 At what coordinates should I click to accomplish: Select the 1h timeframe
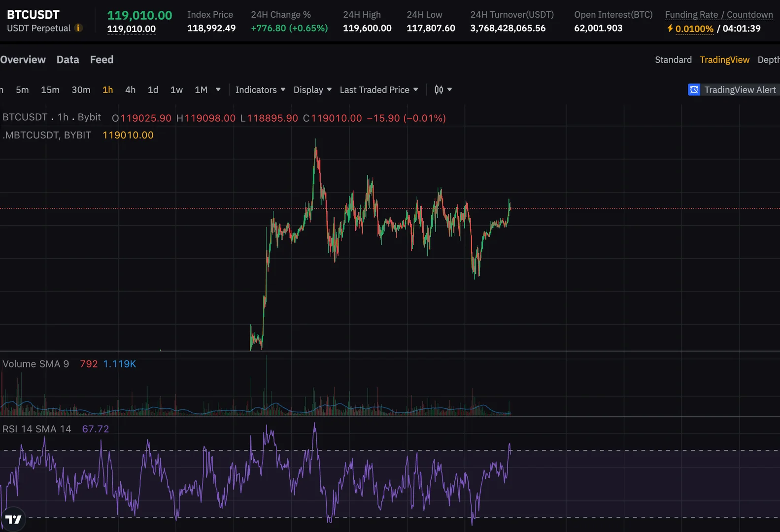(107, 90)
